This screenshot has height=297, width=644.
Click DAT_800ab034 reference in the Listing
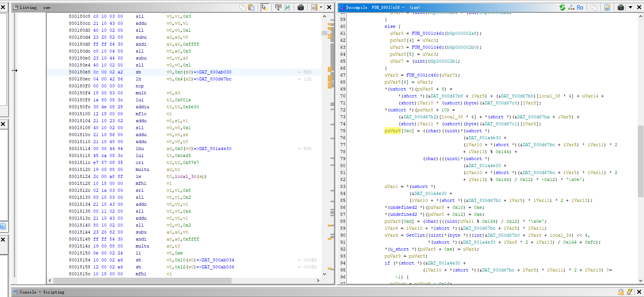click(x=218, y=260)
